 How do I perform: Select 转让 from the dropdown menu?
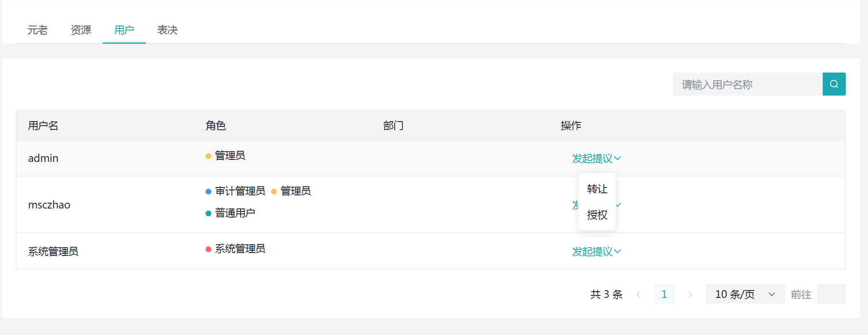pos(597,189)
